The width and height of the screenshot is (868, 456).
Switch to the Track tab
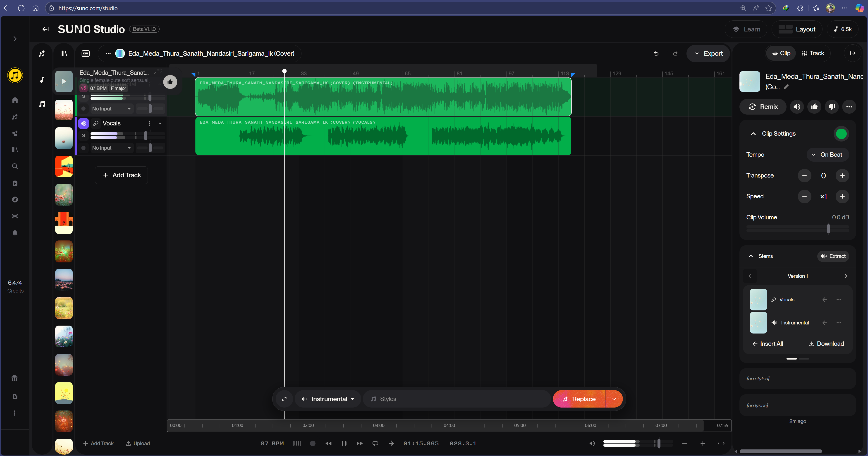[x=813, y=53]
